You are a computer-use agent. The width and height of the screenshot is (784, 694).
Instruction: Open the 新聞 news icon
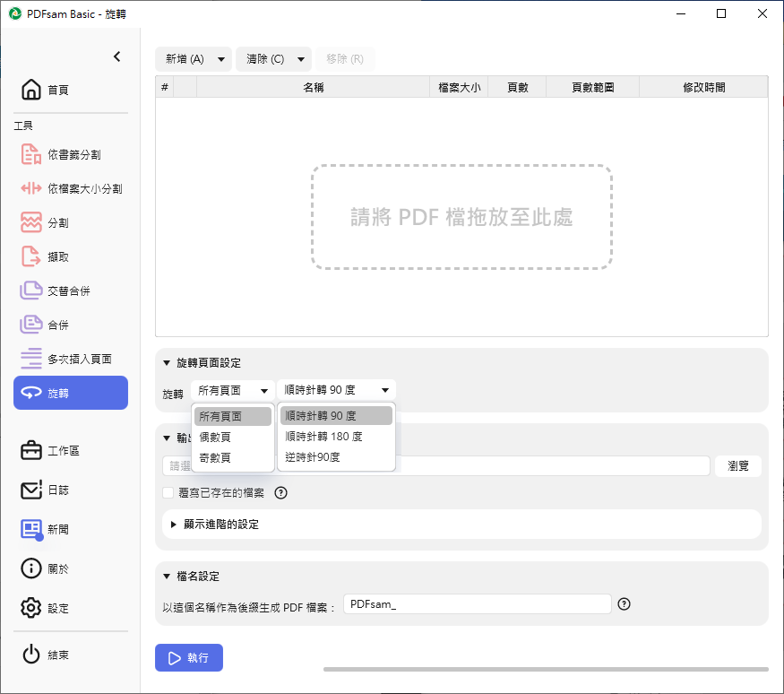(31, 529)
